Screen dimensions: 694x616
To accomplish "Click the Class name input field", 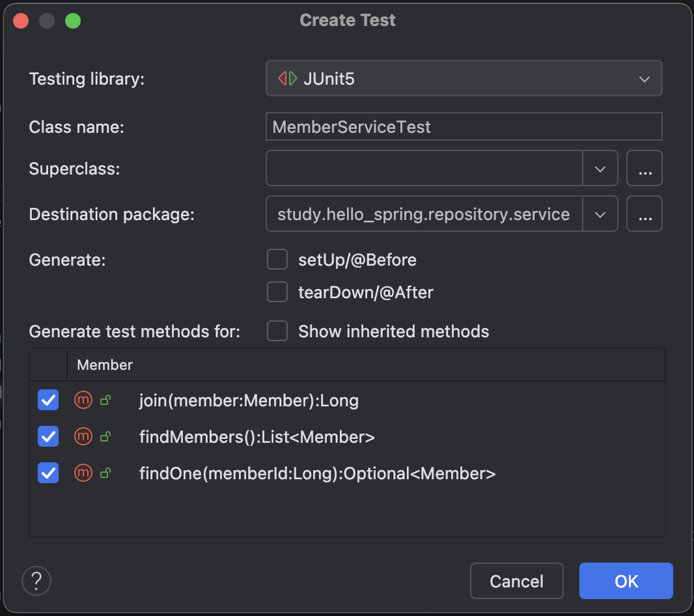I will point(464,126).
